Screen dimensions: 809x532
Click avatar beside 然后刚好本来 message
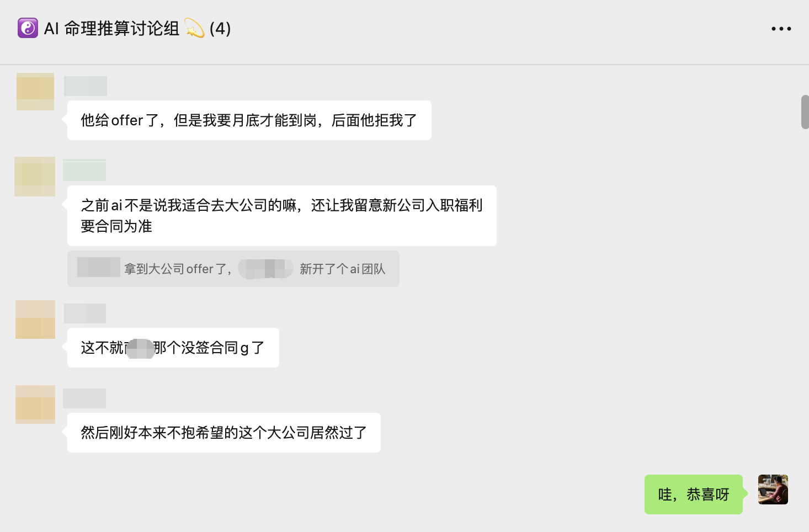pyautogui.click(x=35, y=405)
